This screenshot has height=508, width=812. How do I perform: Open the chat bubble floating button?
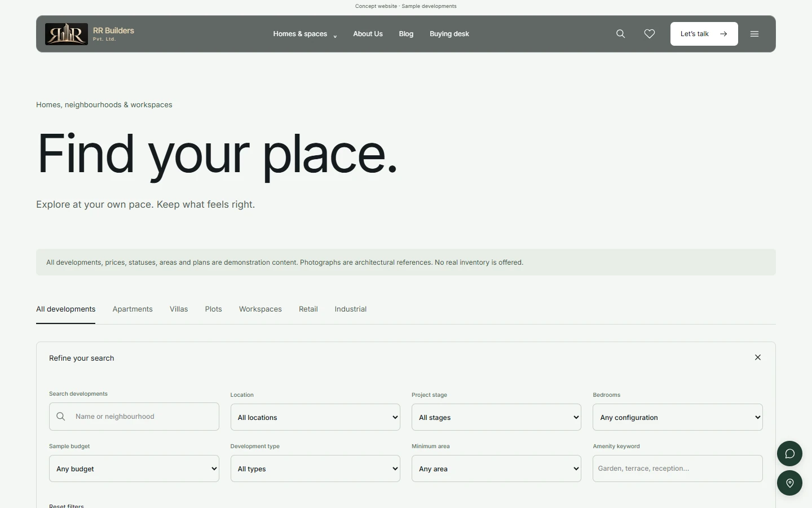[x=789, y=453]
